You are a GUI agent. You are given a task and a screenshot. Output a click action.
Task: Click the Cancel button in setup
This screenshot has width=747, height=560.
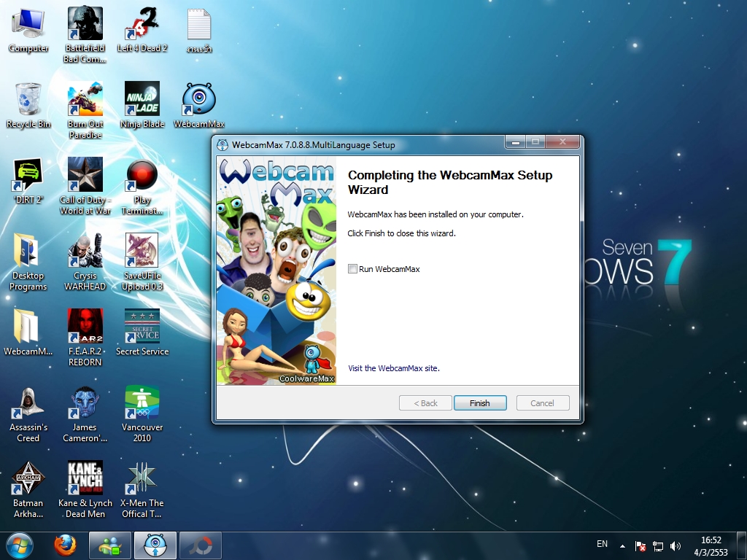(543, 402)
